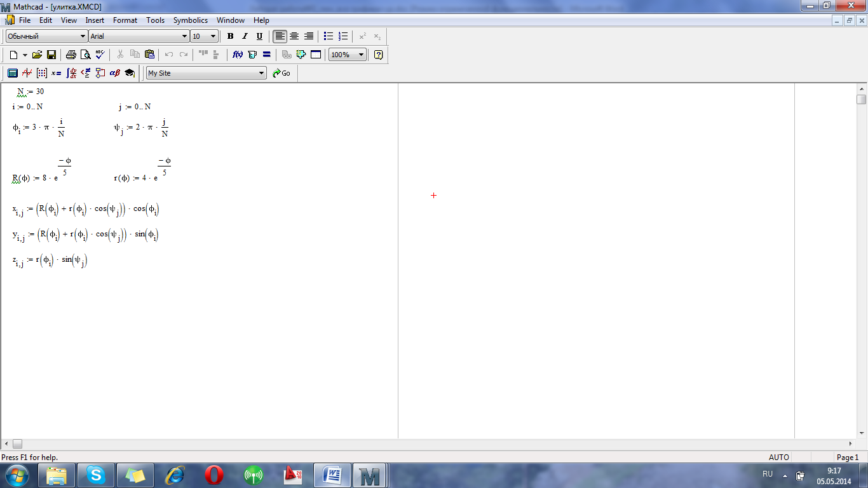The image size is (868, 488).
Task: Align text right
Action: click(309, 36)
